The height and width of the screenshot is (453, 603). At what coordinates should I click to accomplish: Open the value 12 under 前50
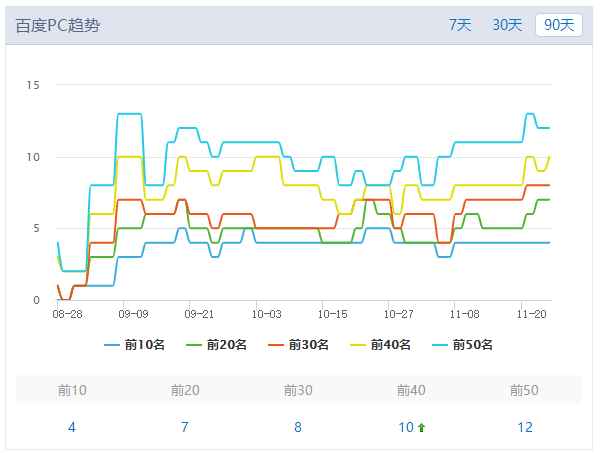coord(525,427)
